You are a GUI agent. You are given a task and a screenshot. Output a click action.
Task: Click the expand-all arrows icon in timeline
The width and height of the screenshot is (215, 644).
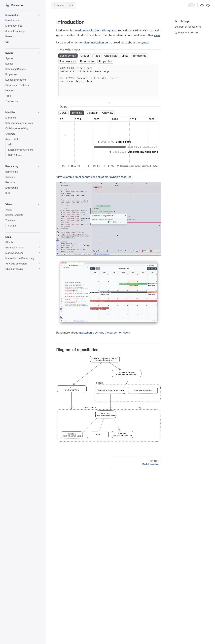[x=104, y=166]
